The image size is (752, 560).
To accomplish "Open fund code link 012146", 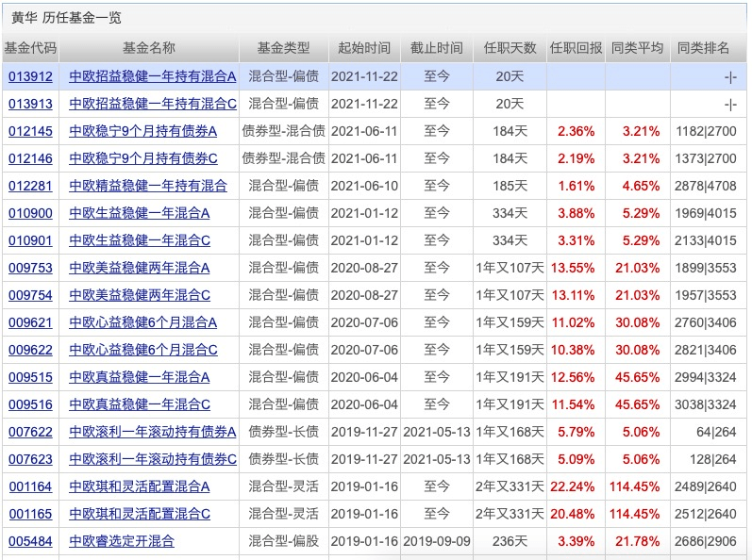I will [x=30, y=158].
